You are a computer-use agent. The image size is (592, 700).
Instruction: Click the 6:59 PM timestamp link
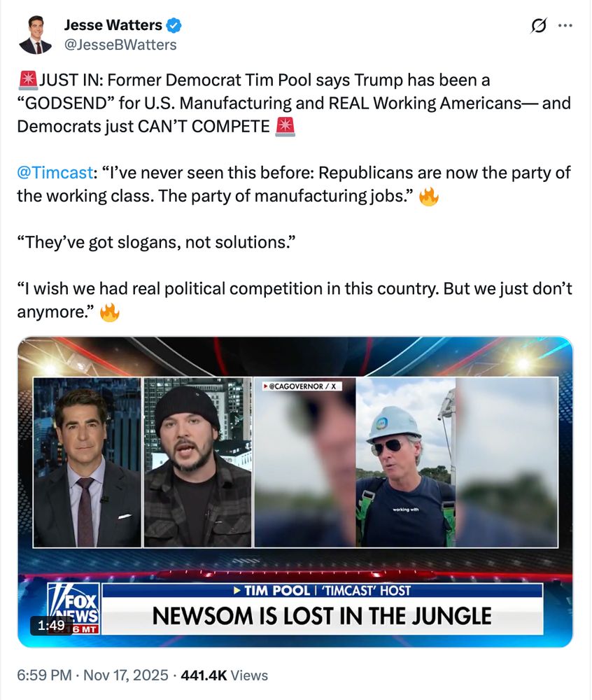[44, 675]
